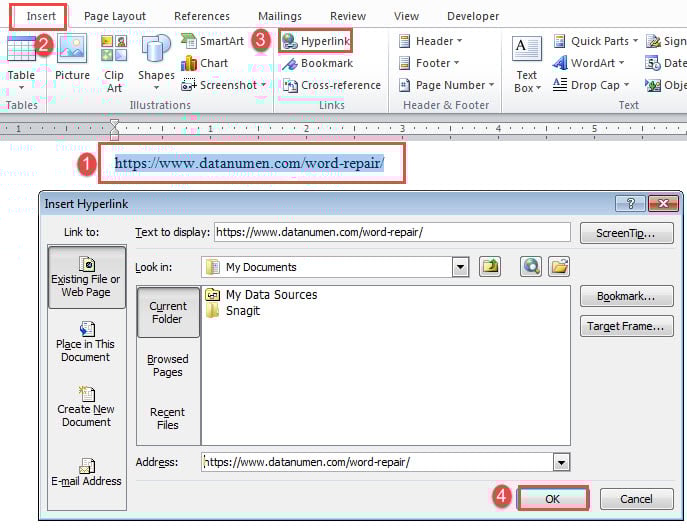Open the Shapes gallery
This screenshot has height=528, width=687.
[156, 61]
